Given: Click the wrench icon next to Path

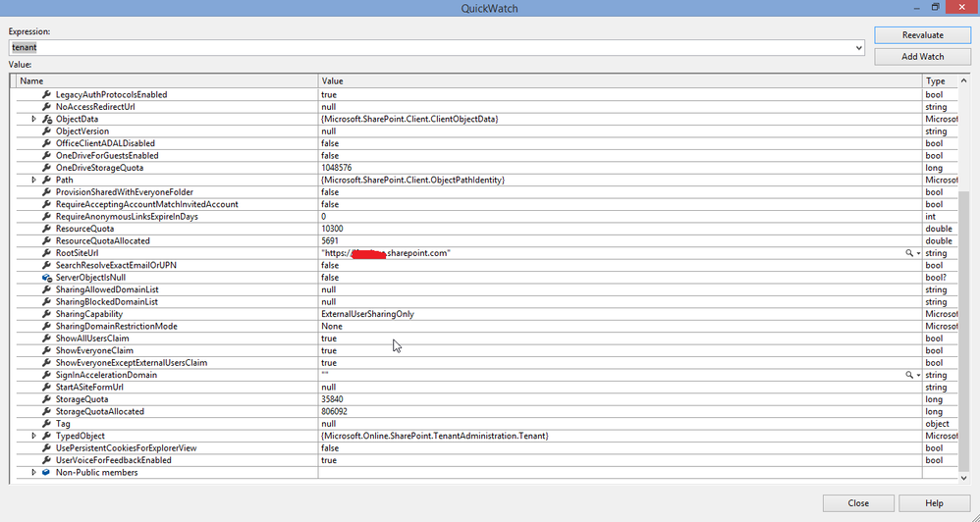Looking at the screenshot, I should 46,180.
